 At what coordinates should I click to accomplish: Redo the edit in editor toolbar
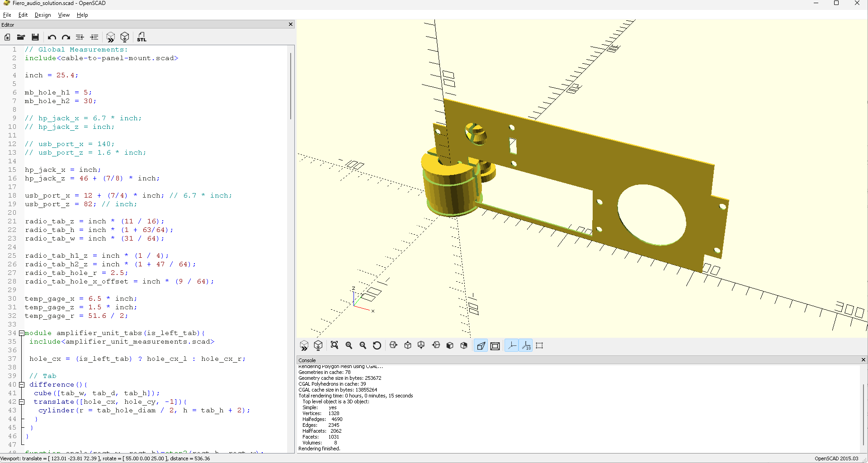tap(66, 37)
